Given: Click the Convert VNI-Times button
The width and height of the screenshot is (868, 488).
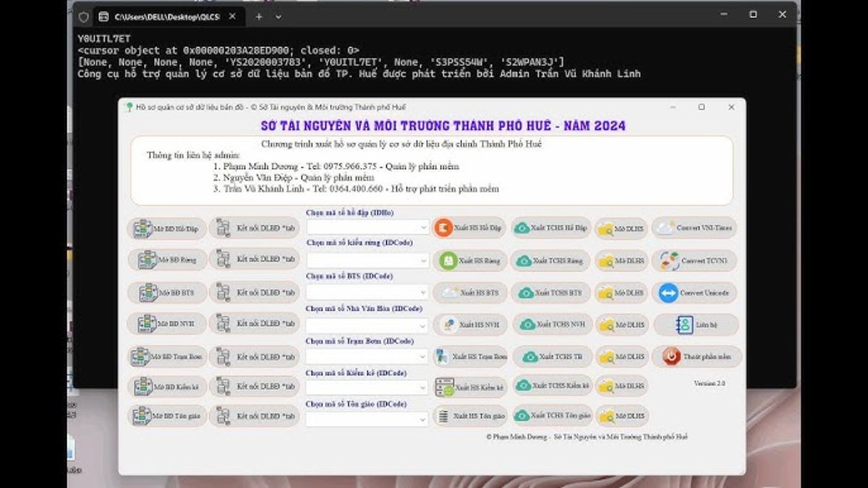Looking at the screenshot, I should coord(695,228).
